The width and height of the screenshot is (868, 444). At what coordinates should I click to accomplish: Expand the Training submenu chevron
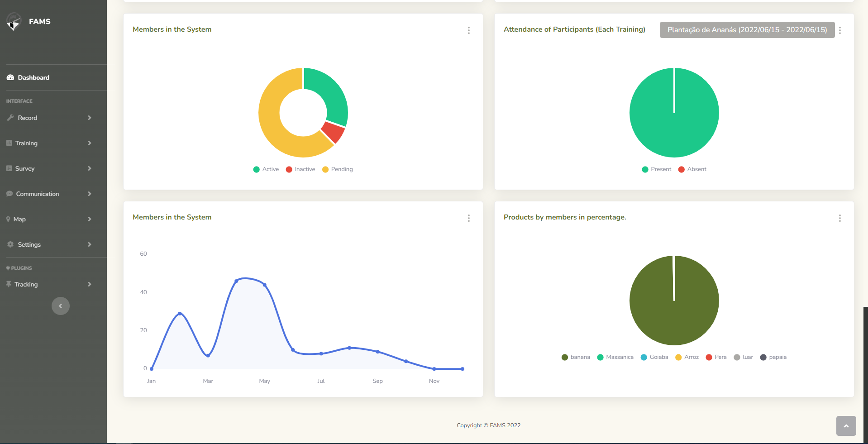(89, 143)
